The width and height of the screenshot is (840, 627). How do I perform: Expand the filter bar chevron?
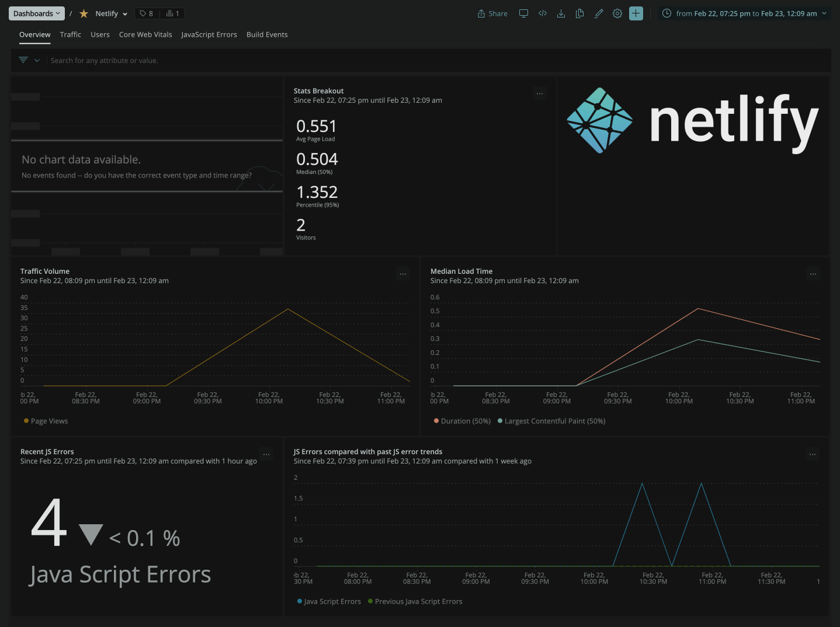pos(37,60)
